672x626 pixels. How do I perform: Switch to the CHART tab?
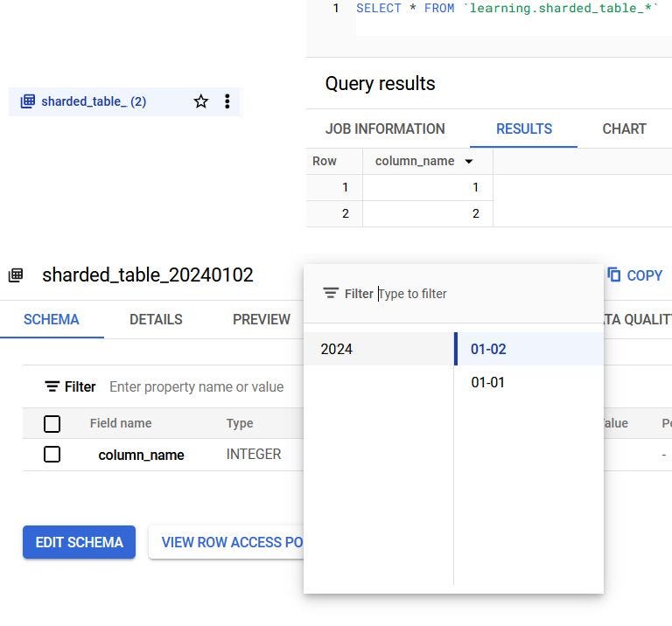pyautogui.click(x=624, y=129)
